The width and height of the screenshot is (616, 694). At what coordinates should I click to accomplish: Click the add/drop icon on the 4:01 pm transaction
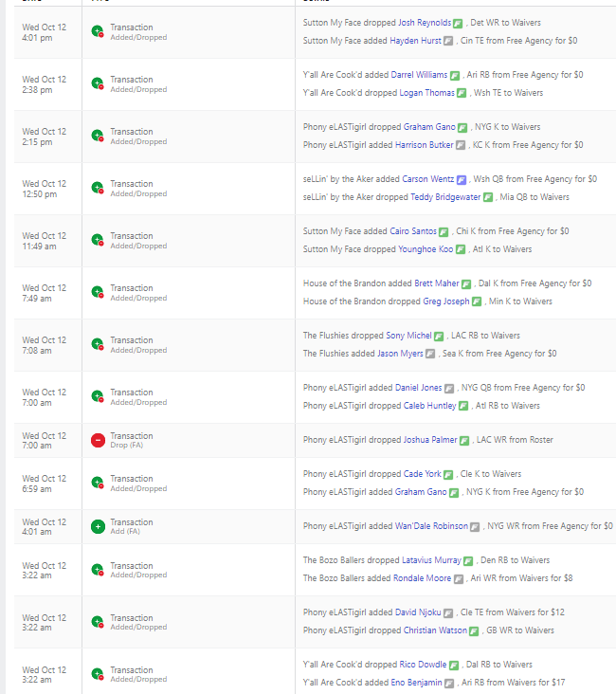[x=98, y=32]
